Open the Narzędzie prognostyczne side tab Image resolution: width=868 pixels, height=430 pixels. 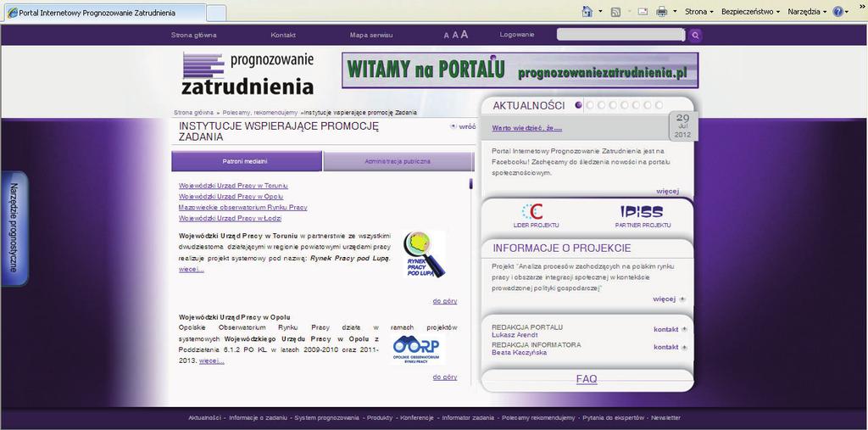coord(14,228)
